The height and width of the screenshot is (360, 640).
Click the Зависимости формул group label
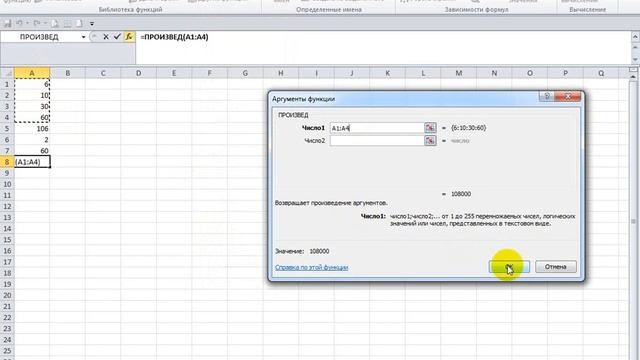click(x=476, y=9)
